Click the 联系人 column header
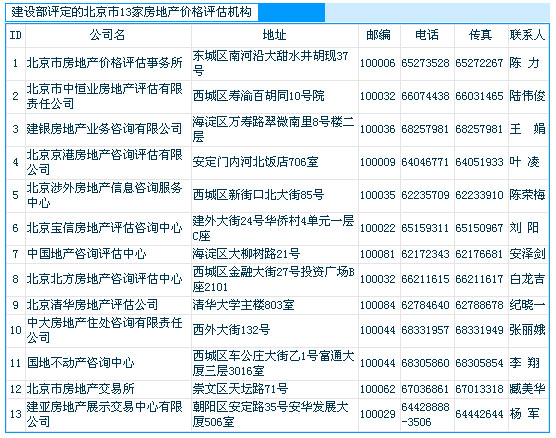The width and height of the screenshot is (556, 438). [x=528, y=35]
